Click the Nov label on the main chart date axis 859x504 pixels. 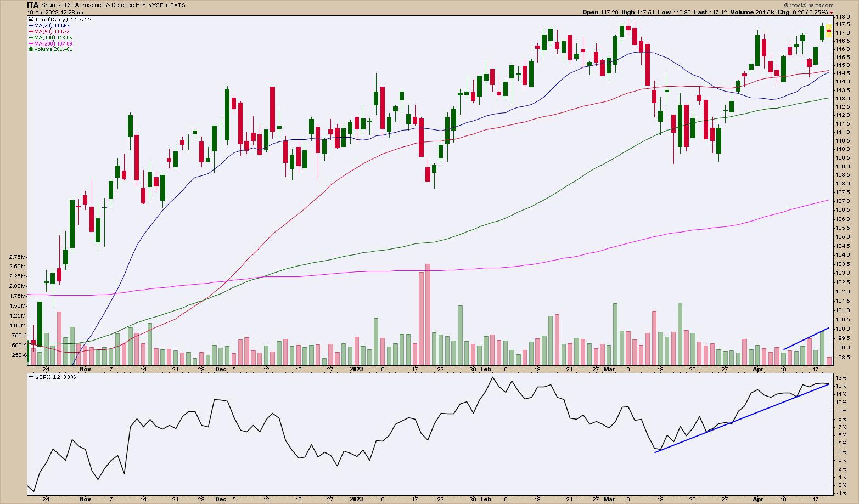85,369
